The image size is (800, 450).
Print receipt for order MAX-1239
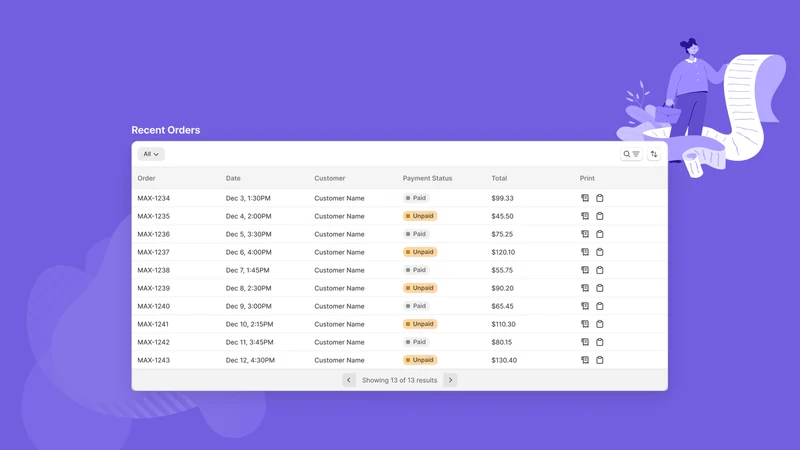click(585, 288)
